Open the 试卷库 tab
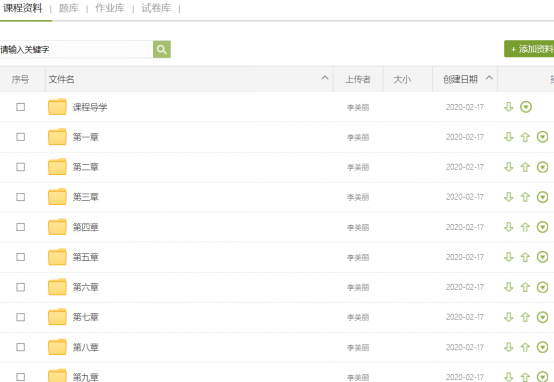The width and height of the screenshot is (554, 382). click(156, 8)
